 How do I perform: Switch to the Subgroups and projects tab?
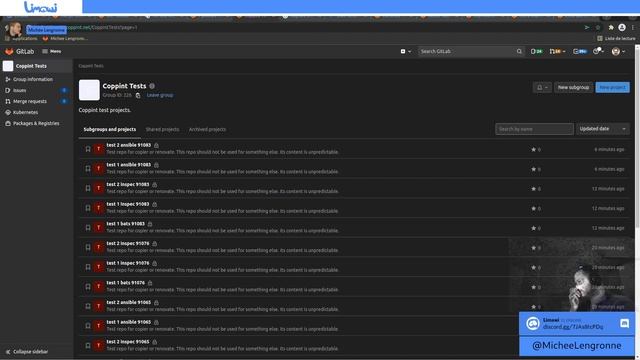(x=109, y=129)
